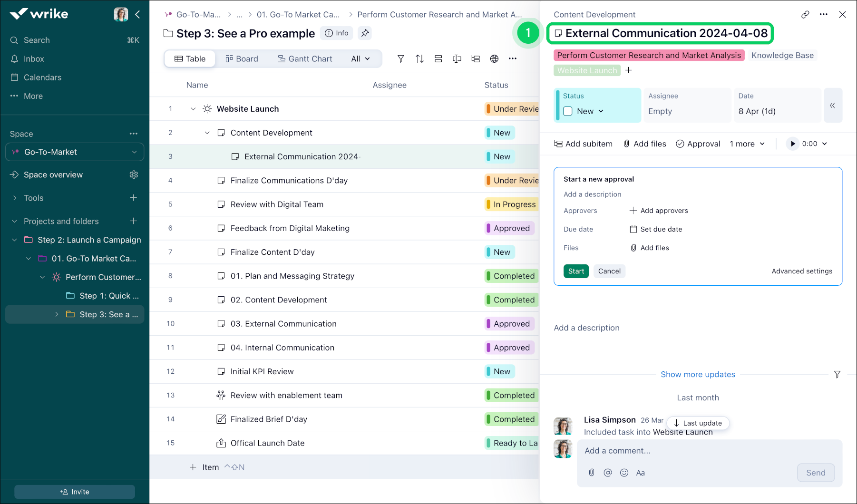Copy the task permalink icon
The image size is (857, 504).
tap(805, 14)
